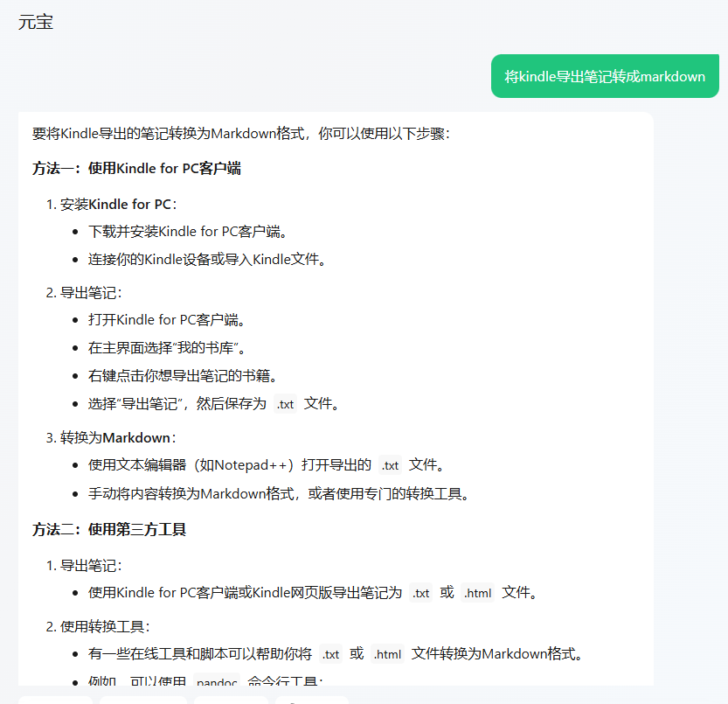
Task: Click the step 使用转换工具
Action: (x=105, y=626)
